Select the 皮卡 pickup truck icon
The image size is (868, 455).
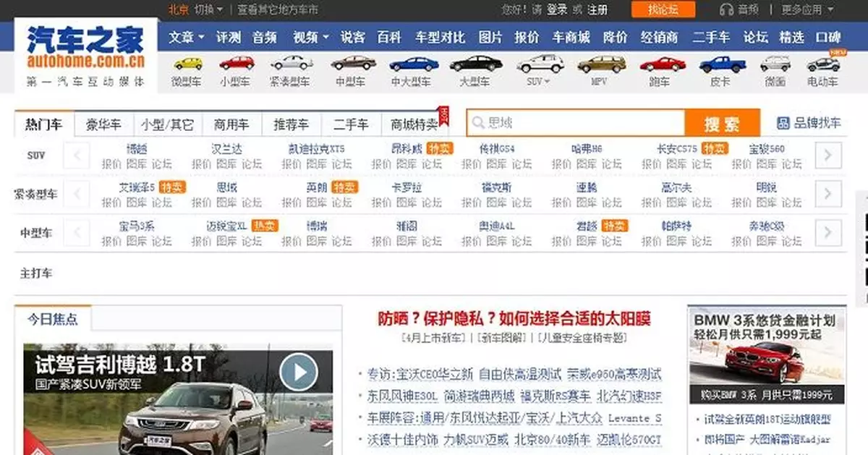[x=722, y=64]
